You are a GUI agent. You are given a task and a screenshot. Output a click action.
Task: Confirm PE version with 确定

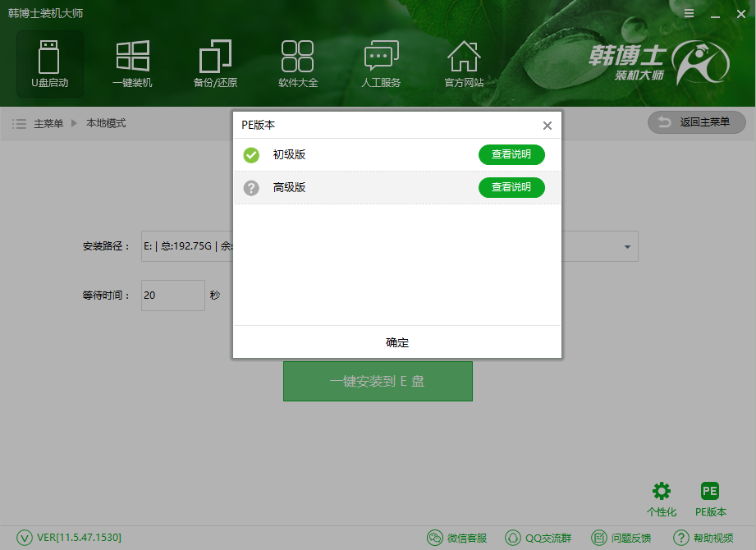coord(396,342)
